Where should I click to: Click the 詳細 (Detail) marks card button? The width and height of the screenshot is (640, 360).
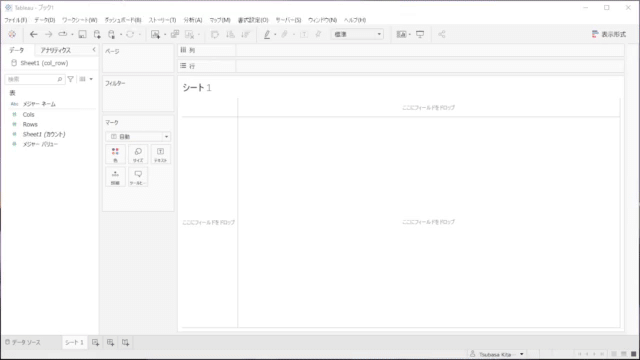click(115, 177)
